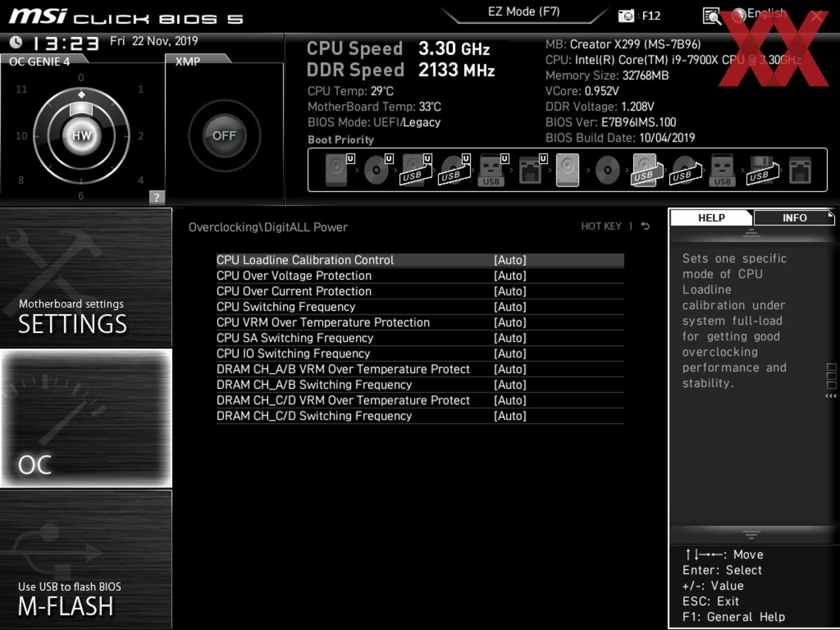Open the BIOS search magnifier icon
The width and height of the screenshot is (840, 630).
click(x=712, y=16)
